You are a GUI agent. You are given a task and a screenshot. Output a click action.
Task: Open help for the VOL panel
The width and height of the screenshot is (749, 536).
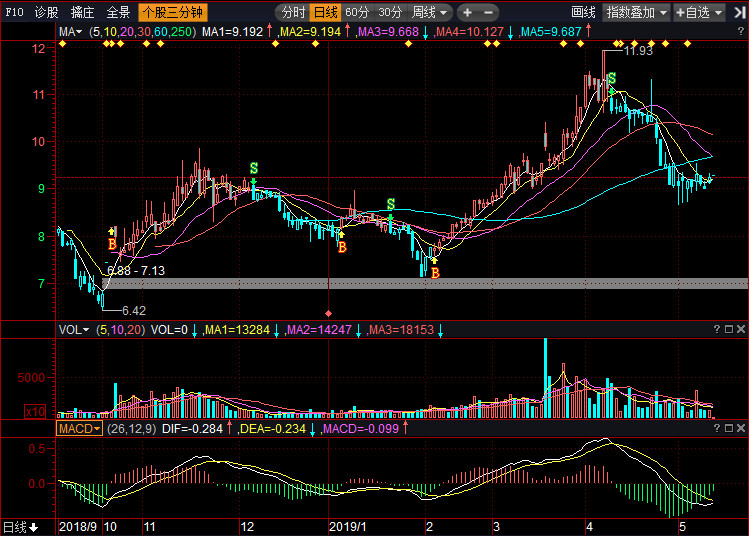point(716,330)
